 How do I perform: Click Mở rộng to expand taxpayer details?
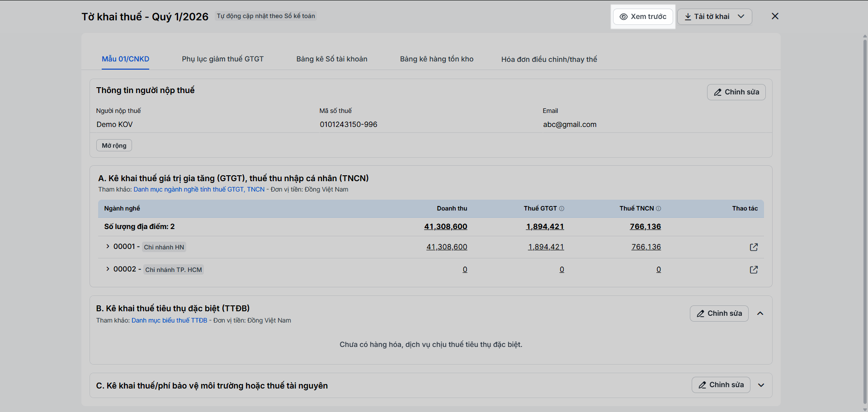[114, 145]
